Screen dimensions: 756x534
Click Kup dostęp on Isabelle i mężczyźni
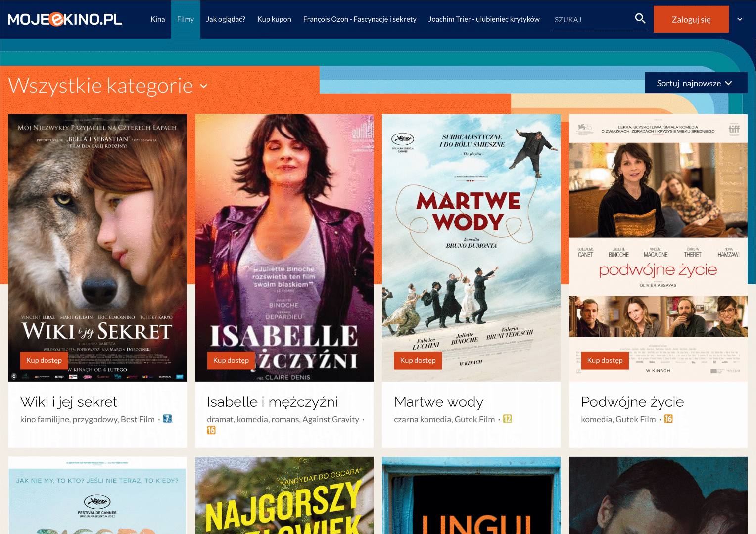click(231, 360)
